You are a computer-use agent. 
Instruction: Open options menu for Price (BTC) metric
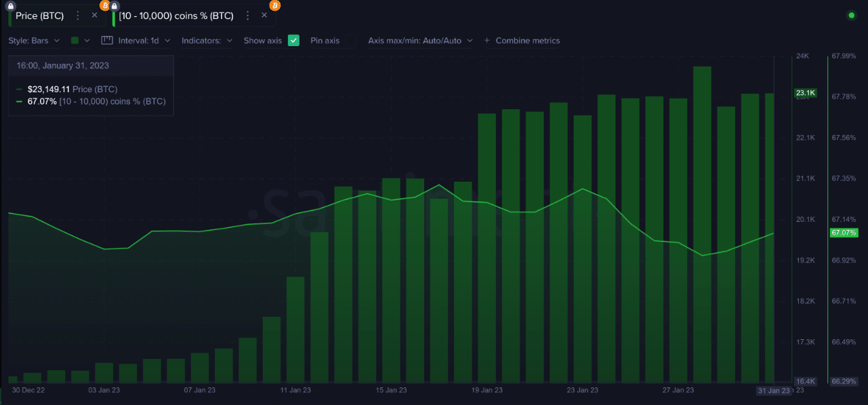[x=78, y=15]
